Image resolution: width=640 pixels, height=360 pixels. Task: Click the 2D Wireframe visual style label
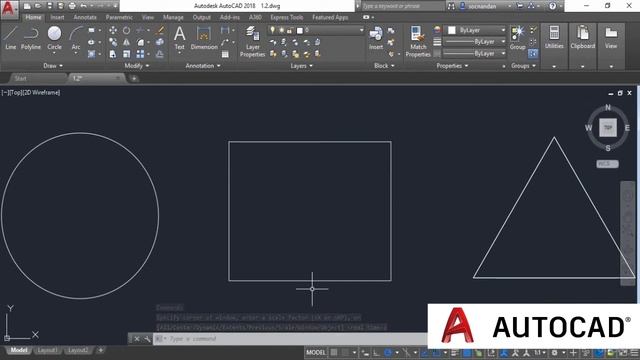42,93
